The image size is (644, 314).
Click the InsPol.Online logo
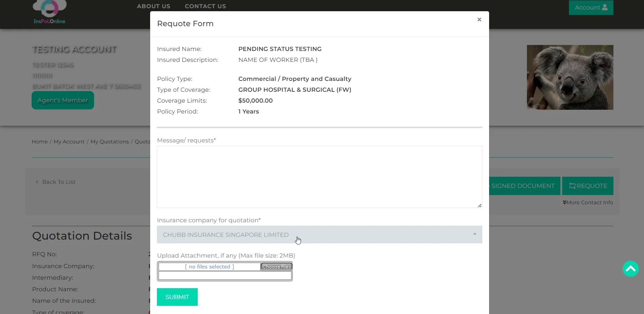[50, 12]
